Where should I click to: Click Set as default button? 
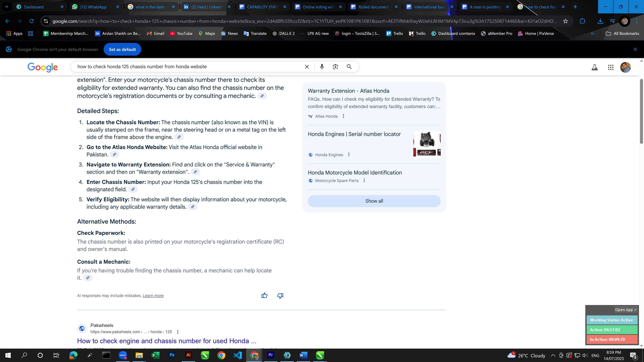click(122, 49)
